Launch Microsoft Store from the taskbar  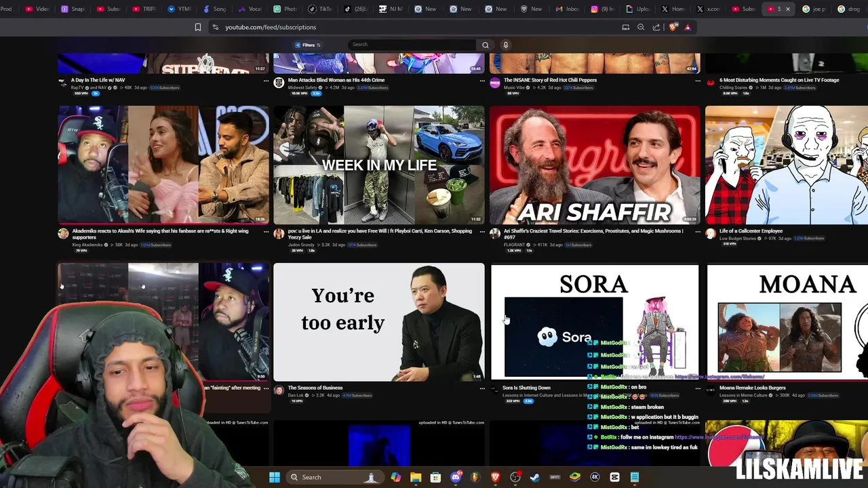435,477
